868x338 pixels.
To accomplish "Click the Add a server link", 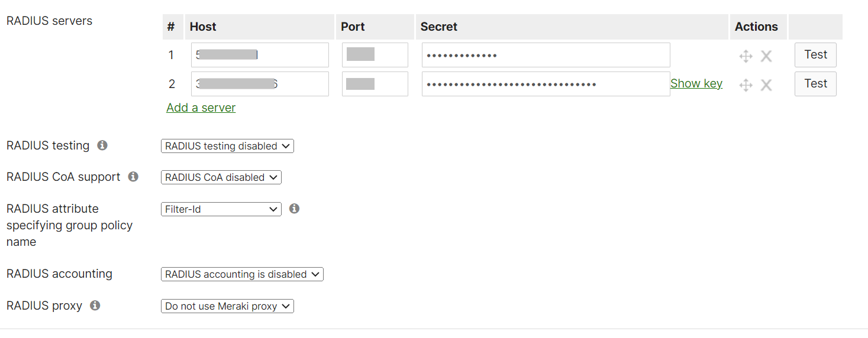I will click(201, 108).
